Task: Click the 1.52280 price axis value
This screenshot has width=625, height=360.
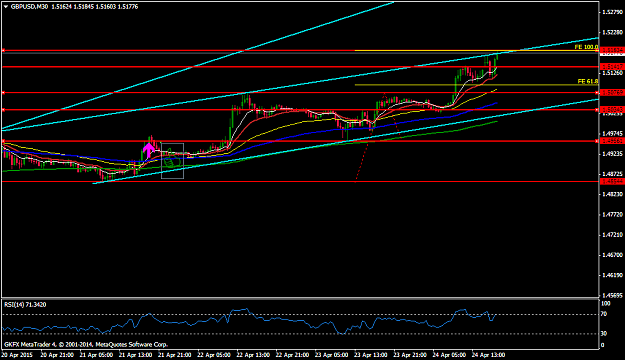Action: (x=613, y=33)
